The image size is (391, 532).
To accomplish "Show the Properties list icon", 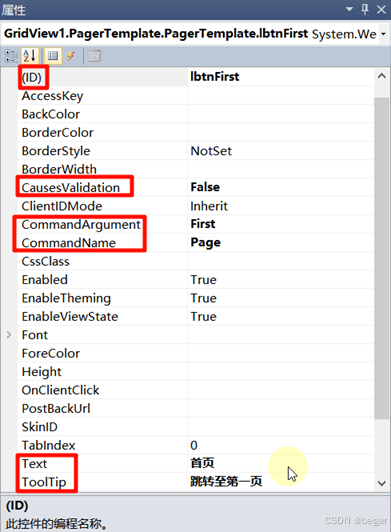I will pyautogui.click(x=53, y=56).
